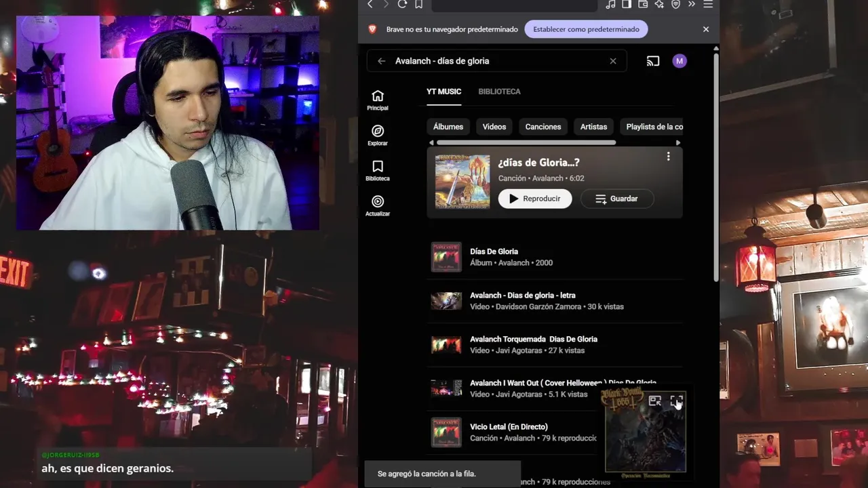Open the Brave Wallet icon
This screenshot has height=488, width=868.
(x=643, y=4)
